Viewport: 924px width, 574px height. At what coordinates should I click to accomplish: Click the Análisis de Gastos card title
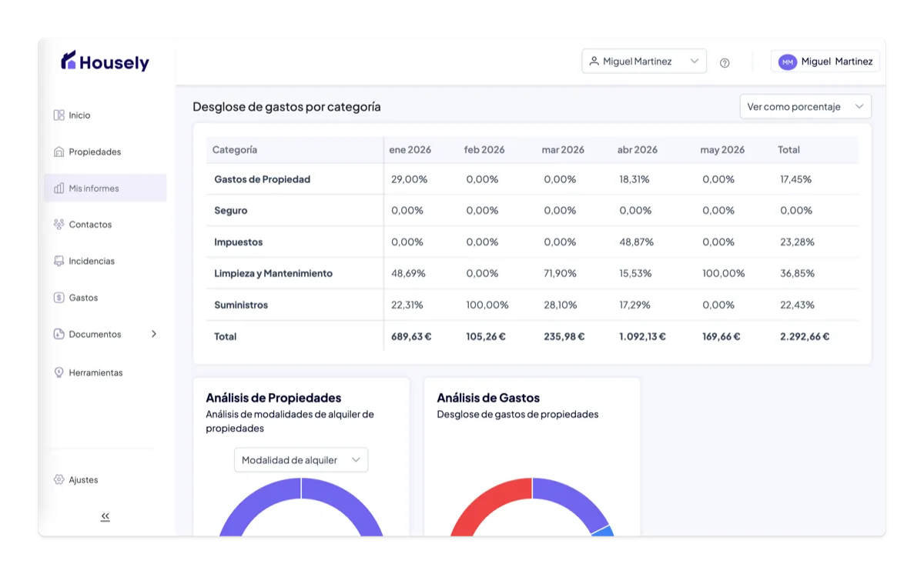(x=488, y=398)
